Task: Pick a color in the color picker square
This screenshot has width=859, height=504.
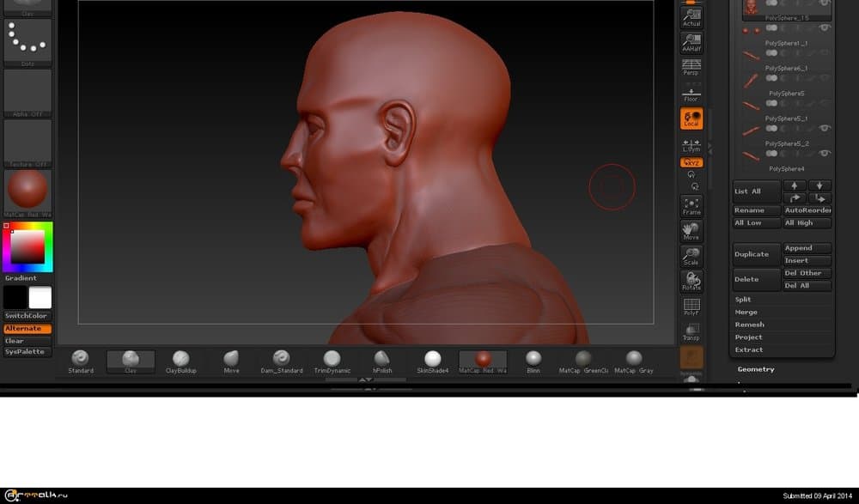Action: pos(27,246)
